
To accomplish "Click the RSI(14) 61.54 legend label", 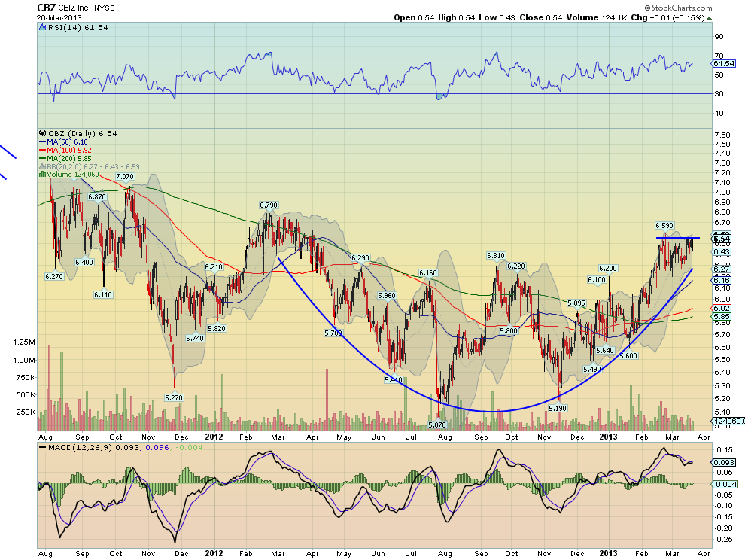I will point(78,28).
